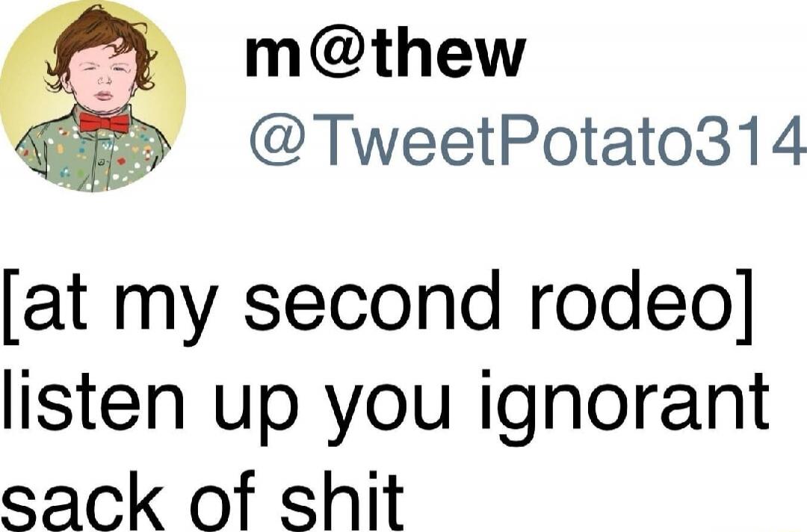This screenshot has width=807, height=532.
Task: Click the closing square bracket
Action: (745, 307)
